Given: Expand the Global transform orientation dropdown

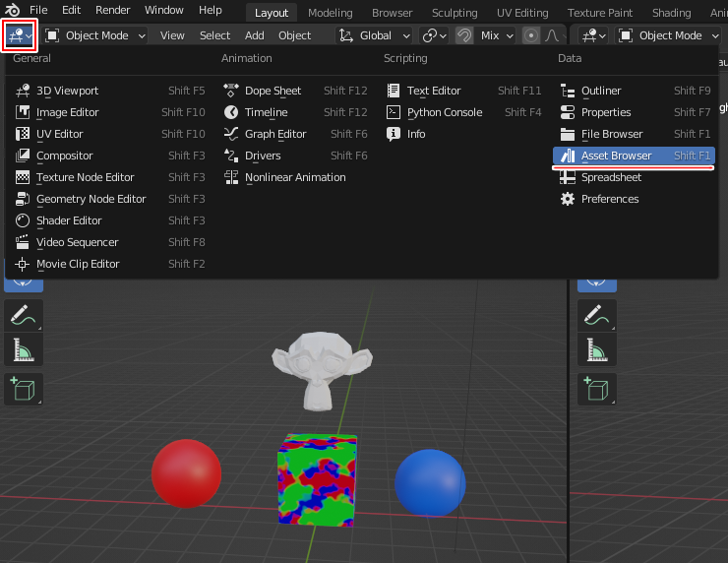Looking at the screenshot, I should pyautogui.click(x=375, y=35).
